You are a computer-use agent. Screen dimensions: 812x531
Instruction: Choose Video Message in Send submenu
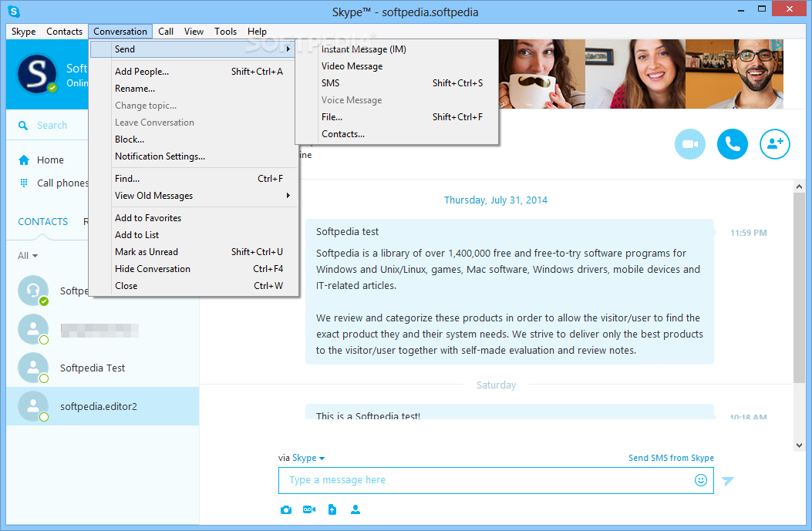[397, 66]
